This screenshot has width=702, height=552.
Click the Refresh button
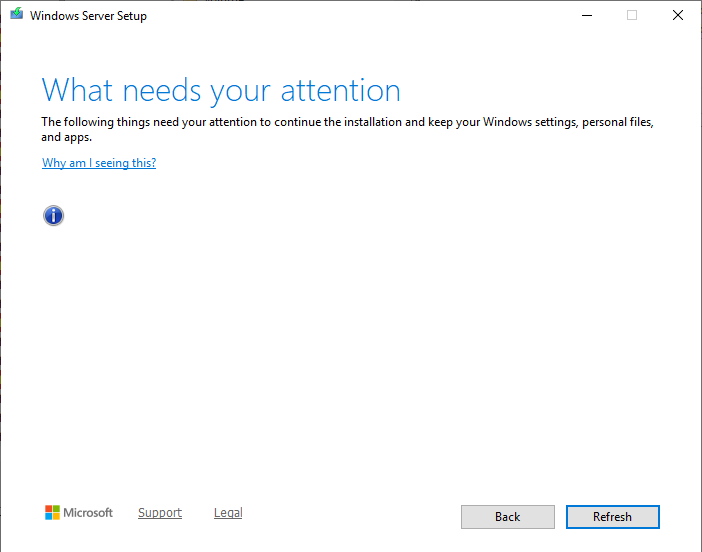click(x=612, y=517)
